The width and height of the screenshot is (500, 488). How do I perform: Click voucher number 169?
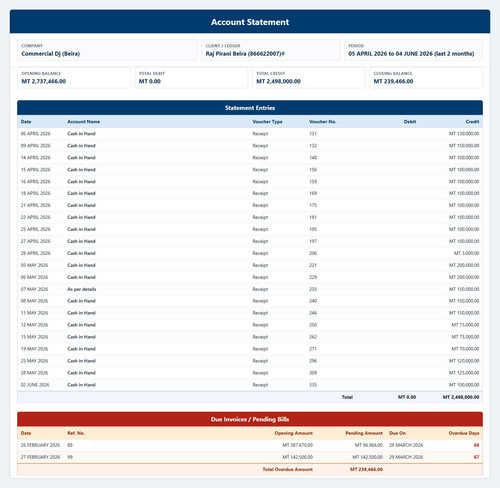pos(313,193)
